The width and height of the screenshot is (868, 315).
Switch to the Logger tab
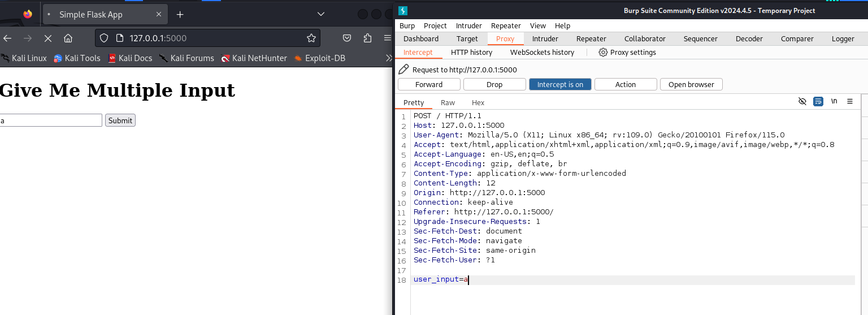(x=843, y=38)
